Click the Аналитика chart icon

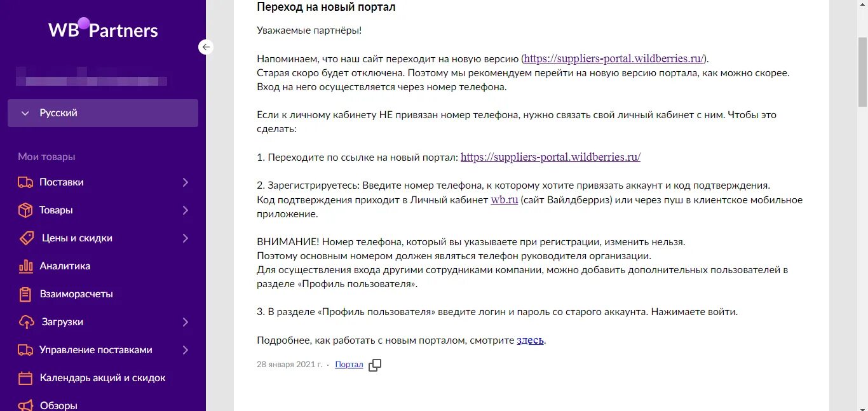pos(25,266)
